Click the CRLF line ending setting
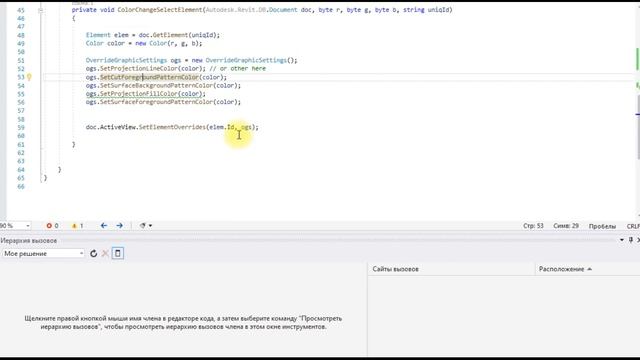Screen dimensions: 640x360 click(x=633, y=226)
